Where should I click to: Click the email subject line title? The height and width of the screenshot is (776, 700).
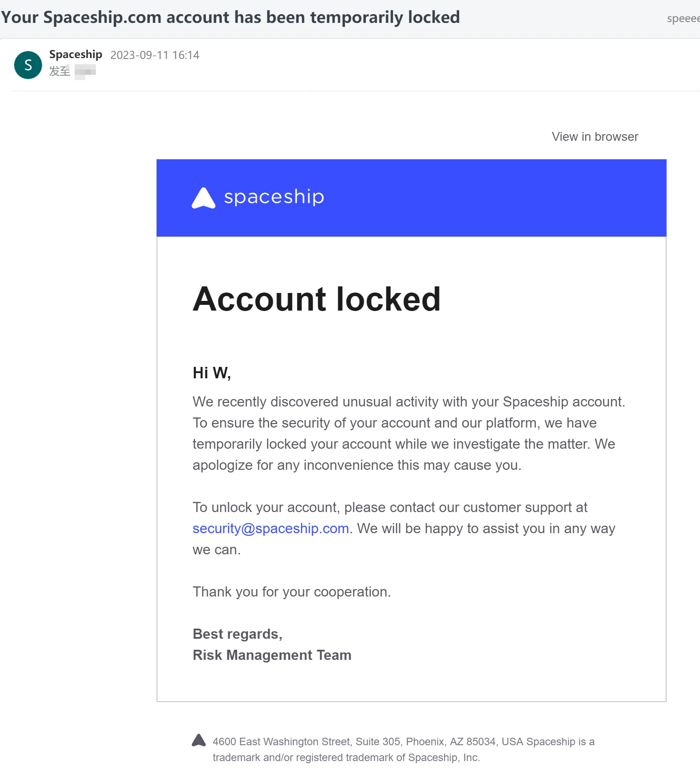click(230, 18)
